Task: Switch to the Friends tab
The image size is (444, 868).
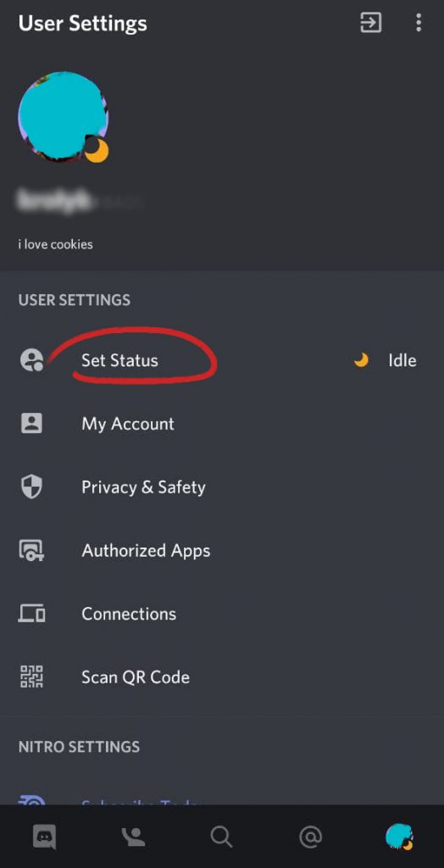Action: (x=133, y=837)
